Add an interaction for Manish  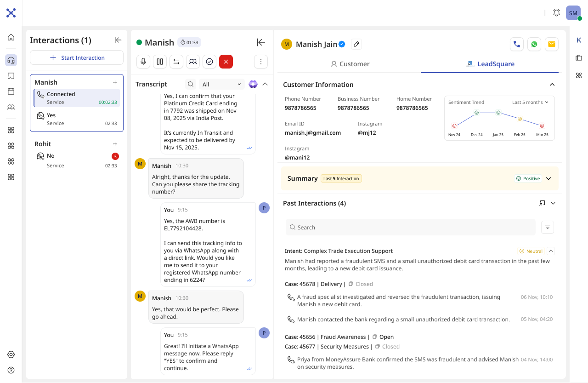(115, 82)
